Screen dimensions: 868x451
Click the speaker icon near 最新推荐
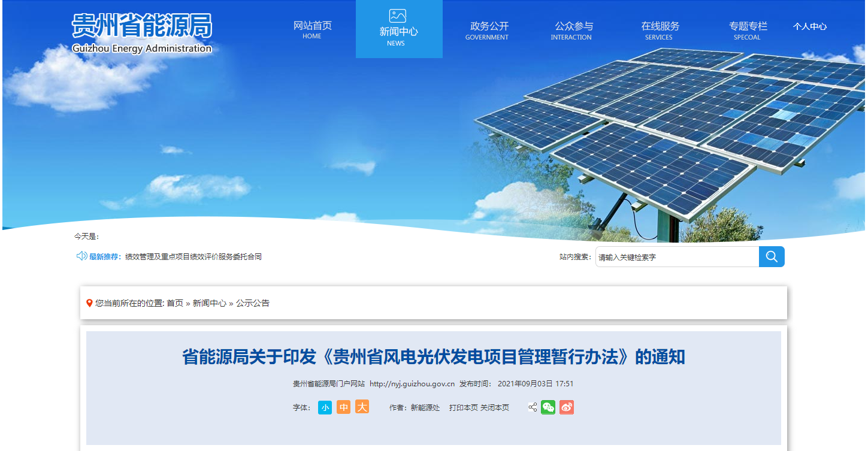pos(81,256)
